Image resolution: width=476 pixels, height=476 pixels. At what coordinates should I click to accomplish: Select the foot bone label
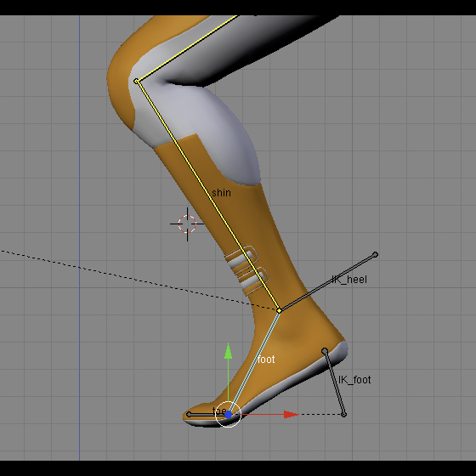pos(266,360)
